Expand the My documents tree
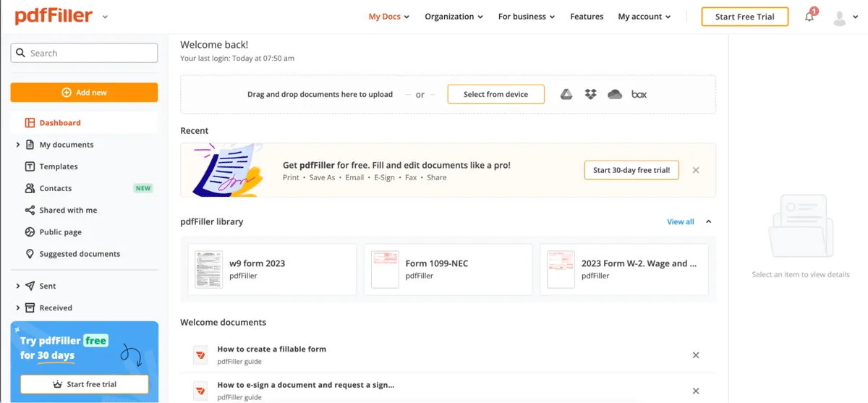The height and width of the screenshot is (403, 868). (18, 145)
